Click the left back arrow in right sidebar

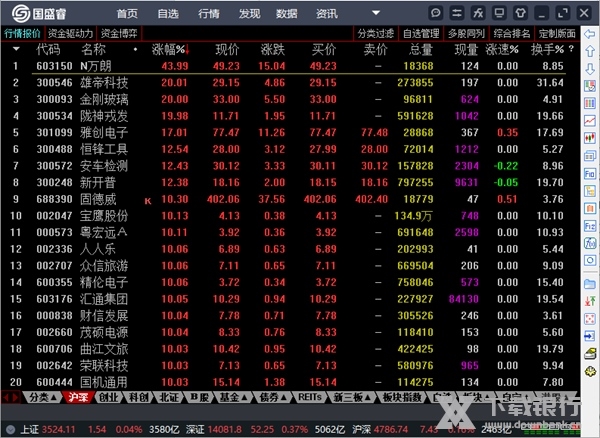tap(590, 34)
